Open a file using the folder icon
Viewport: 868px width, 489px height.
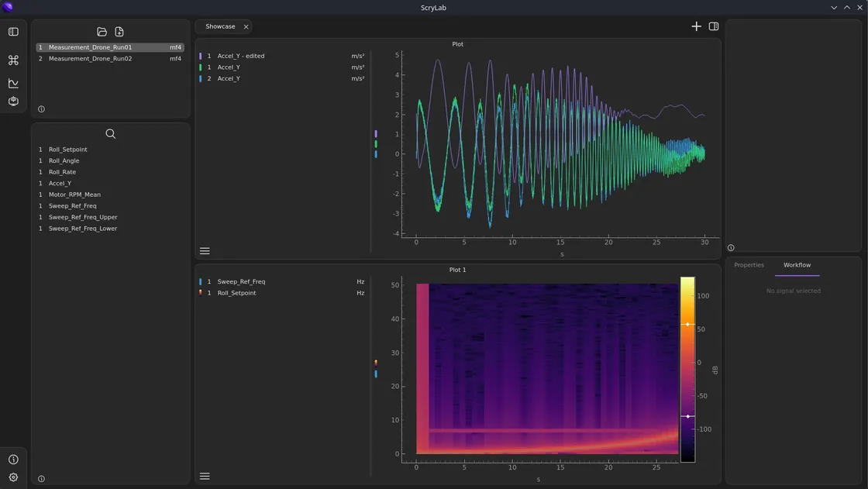[102, 31]
